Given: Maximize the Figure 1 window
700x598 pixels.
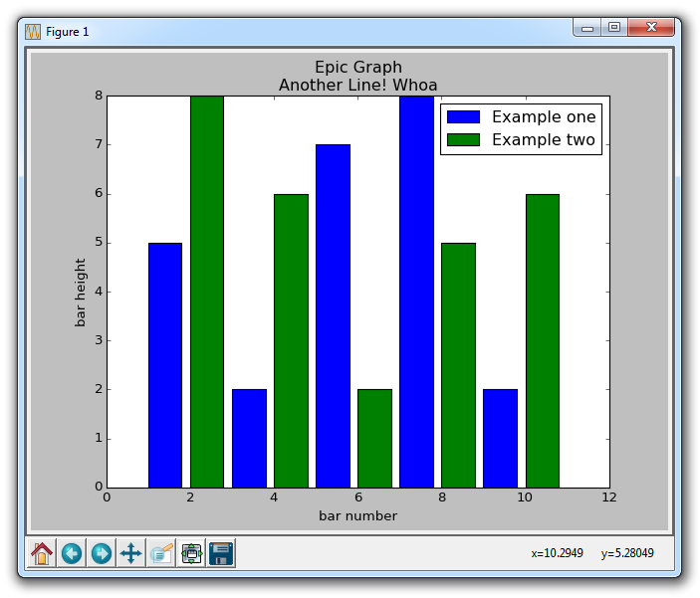Looking at the screenshot, I should (614, 28).
